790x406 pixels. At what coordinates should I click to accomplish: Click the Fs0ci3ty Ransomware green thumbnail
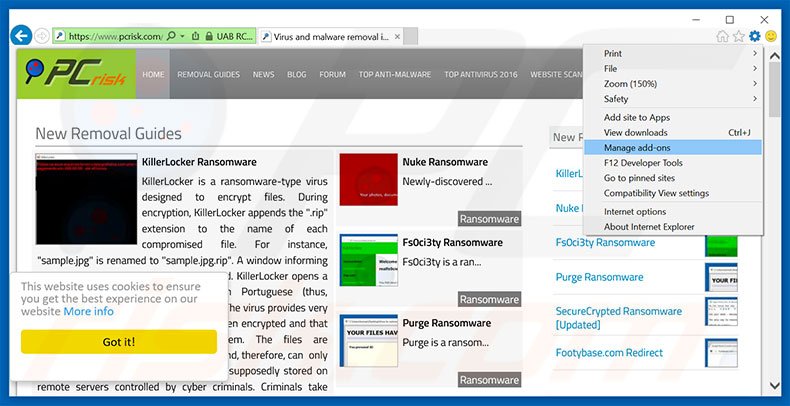point(369,260)
